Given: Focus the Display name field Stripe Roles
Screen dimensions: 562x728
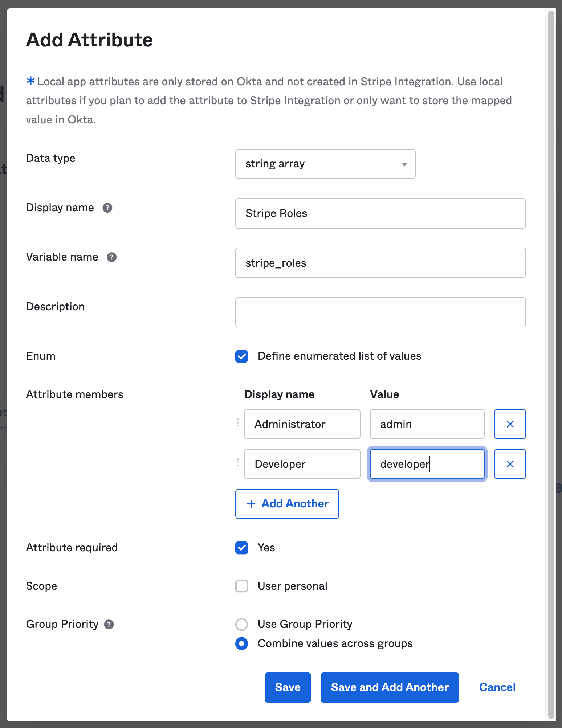Looking at the screenshot, I should coord(380,213).
